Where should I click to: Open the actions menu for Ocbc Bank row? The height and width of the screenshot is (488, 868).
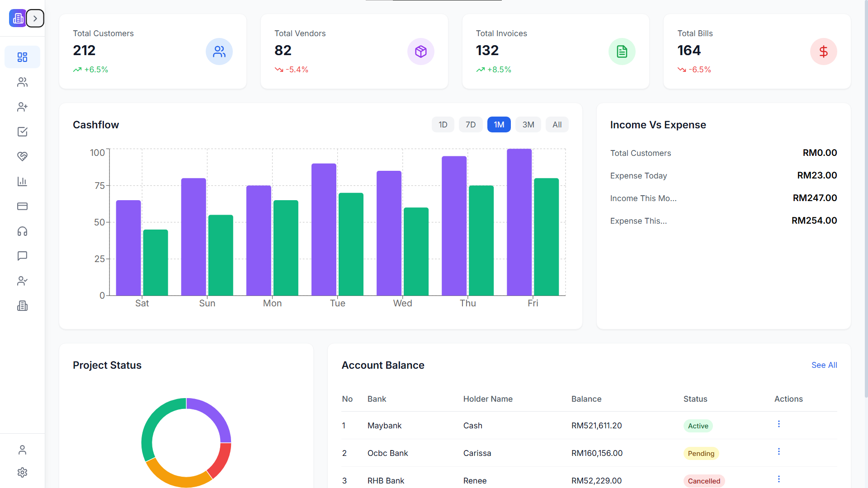coord(778,451)
